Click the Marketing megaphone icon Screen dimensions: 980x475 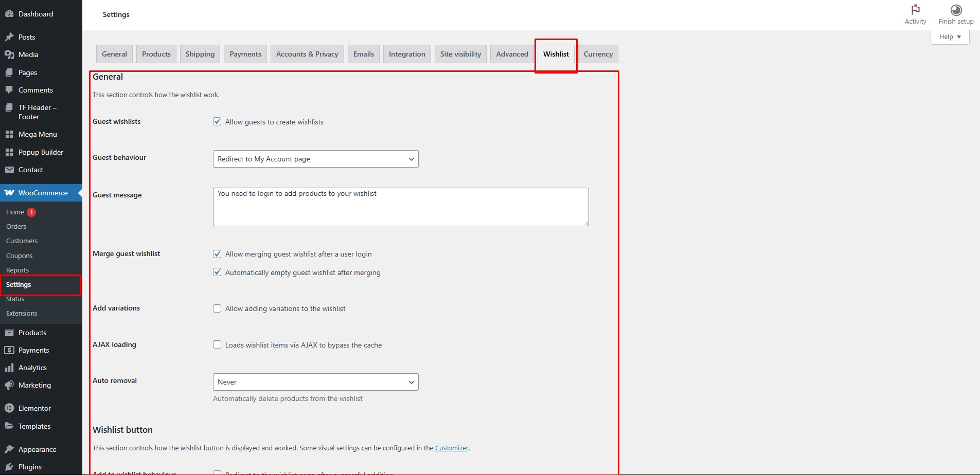tap(9, 385)
